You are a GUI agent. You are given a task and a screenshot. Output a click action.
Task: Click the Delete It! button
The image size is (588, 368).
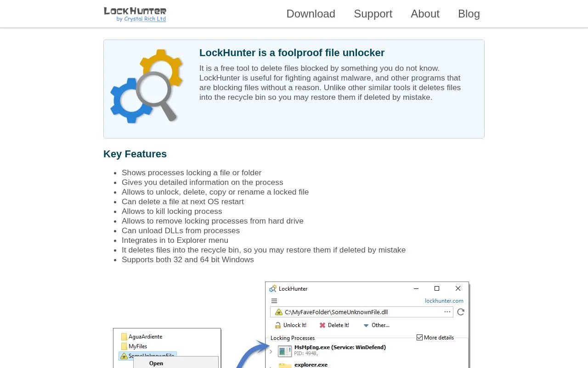click(x=334, y=325)
